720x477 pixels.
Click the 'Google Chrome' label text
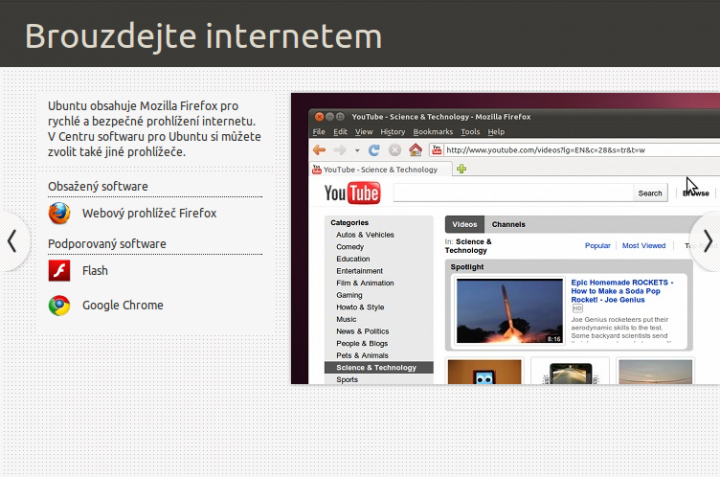[x=123, y=305]
